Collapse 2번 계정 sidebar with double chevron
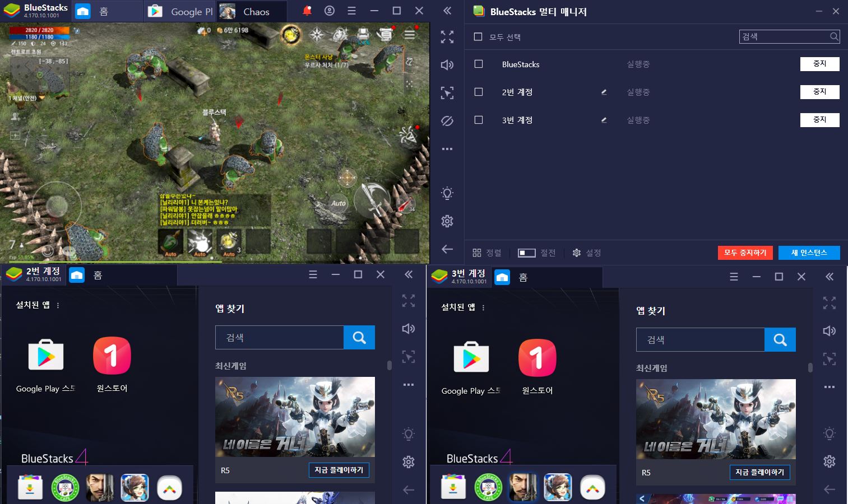Viewport: 848px width, 504px height. point(409,274)
